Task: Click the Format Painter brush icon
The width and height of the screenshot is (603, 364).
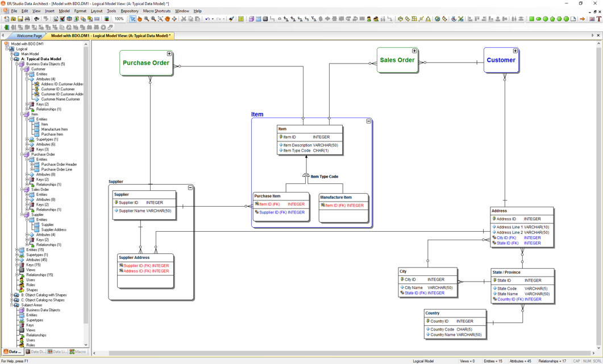Action: click(231, 19)
